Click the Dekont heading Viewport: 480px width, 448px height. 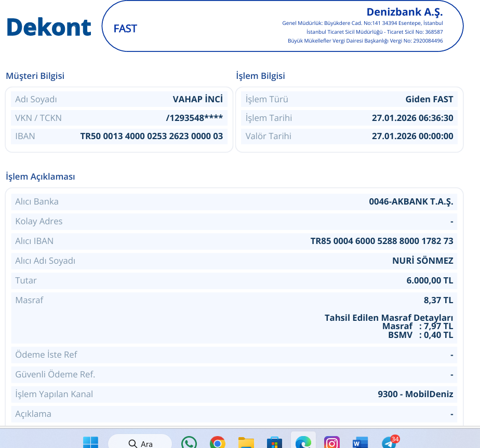tap(49, 27)
